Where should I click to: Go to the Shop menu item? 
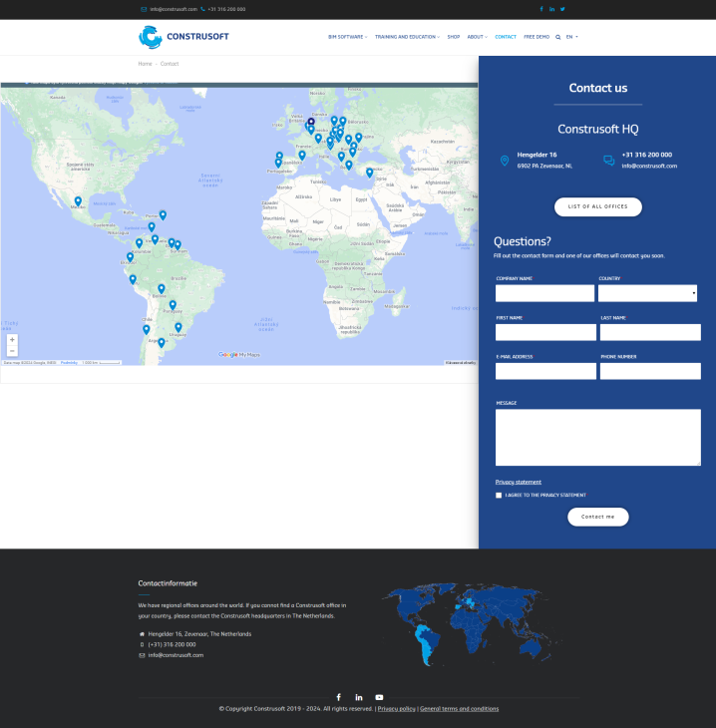pos(454,37)
